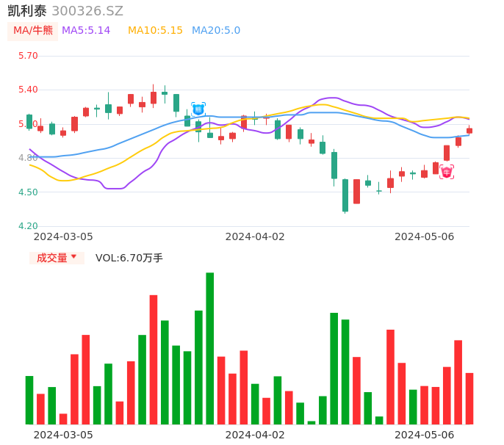Click 2024-03-05 date under price chart
This screenshot has width=504, height=445.
64,236
